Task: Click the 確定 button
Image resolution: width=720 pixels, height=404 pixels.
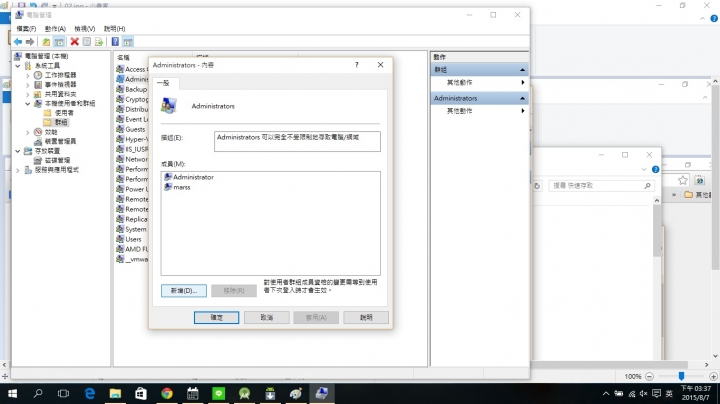Action: [216, 317]
